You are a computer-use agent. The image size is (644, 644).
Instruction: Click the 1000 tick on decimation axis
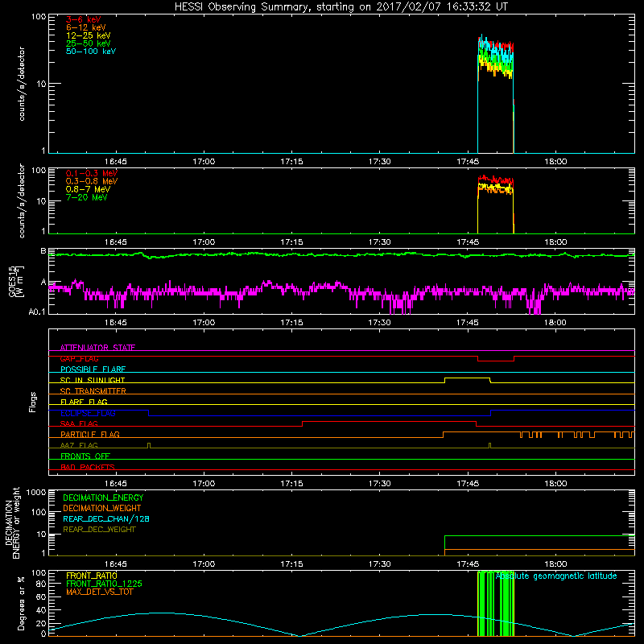(36, 492)
